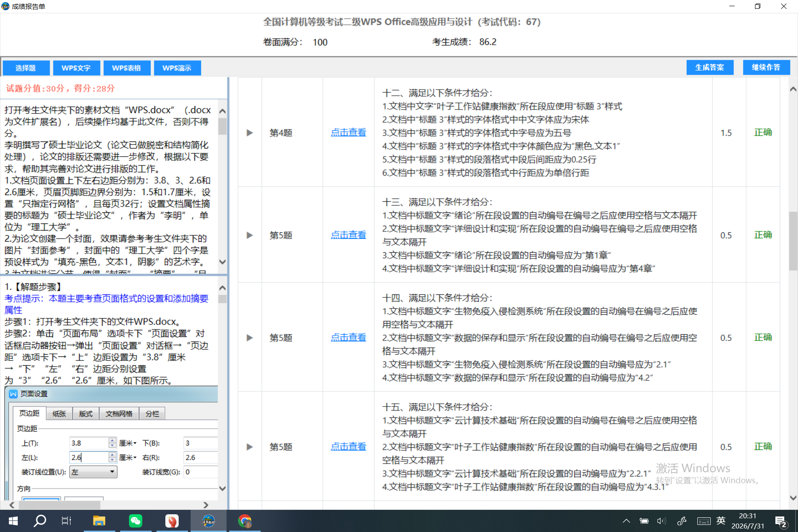Click the exam title 全国计算机等级考试二级WPS Office
This screenshot has width=798, height=532.
pyautogui.click(x=402, y=22)
